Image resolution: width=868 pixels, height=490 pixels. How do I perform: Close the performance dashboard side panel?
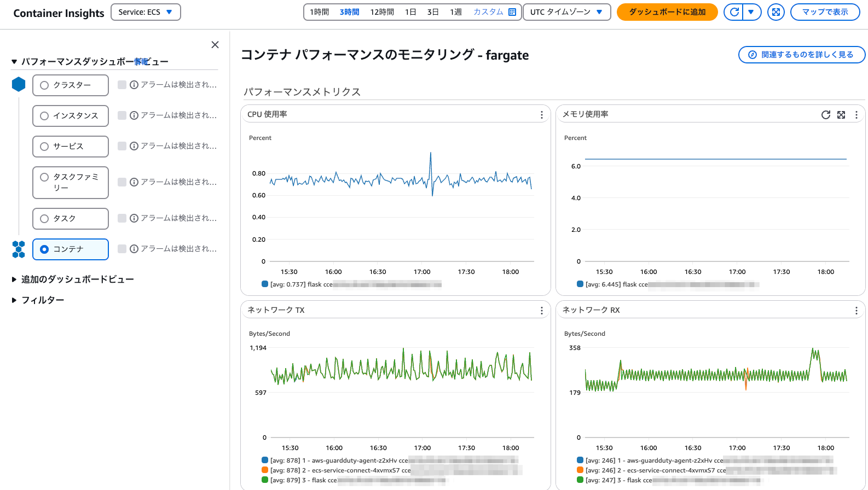tap(215, 45)
